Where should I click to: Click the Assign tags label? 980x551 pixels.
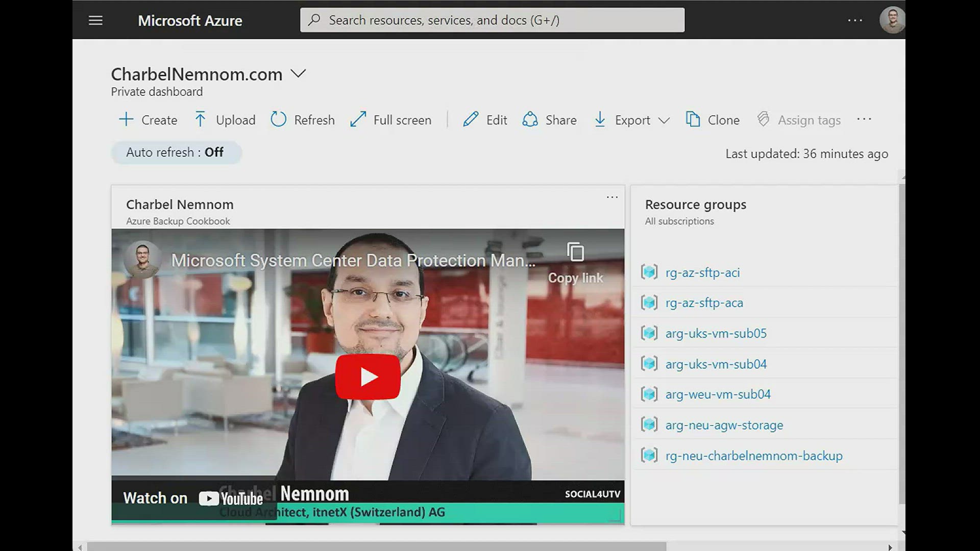[x=809, y=120]
